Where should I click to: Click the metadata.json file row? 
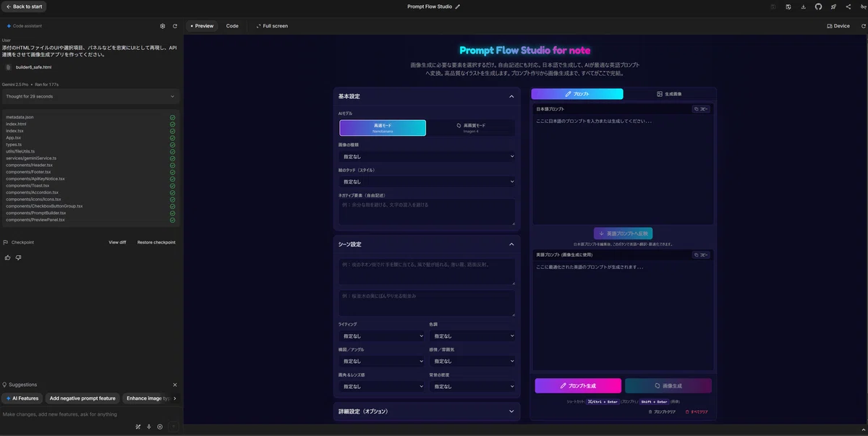(90, 116)
